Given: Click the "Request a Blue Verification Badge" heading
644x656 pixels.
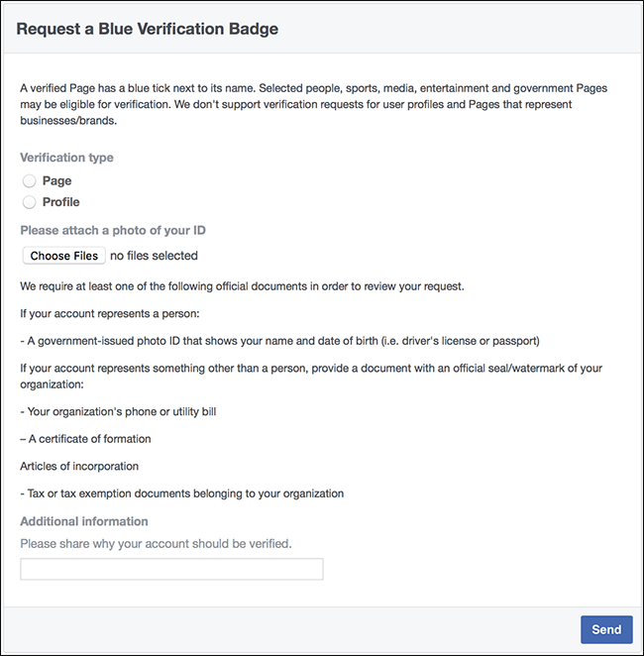Looking at the screenshot, I should 148,29.
